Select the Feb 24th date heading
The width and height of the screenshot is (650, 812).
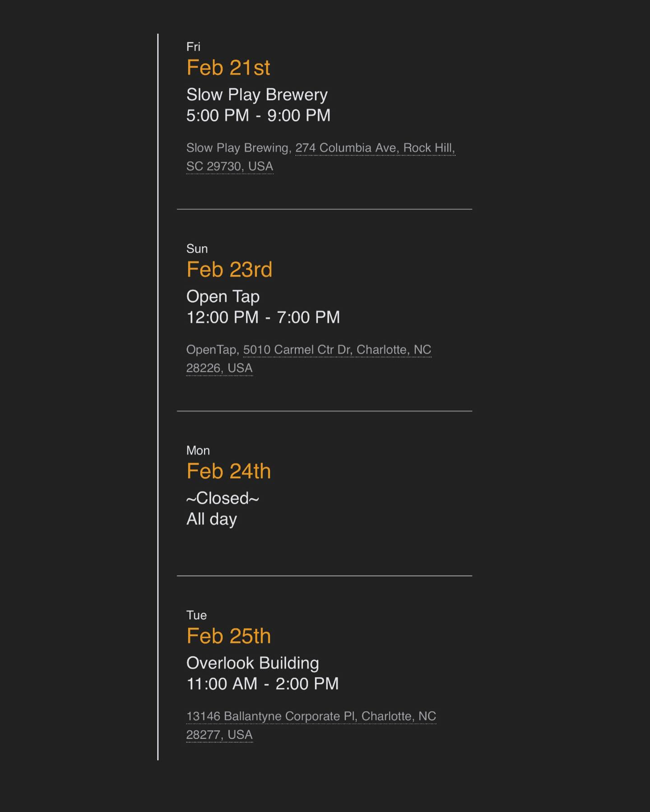click(228, 472)
